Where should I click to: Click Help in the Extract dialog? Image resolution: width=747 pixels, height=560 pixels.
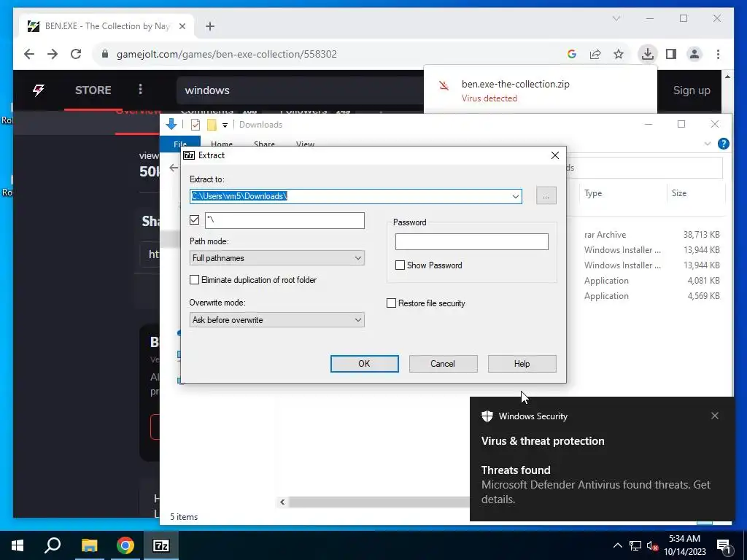(x=522, y=364)
